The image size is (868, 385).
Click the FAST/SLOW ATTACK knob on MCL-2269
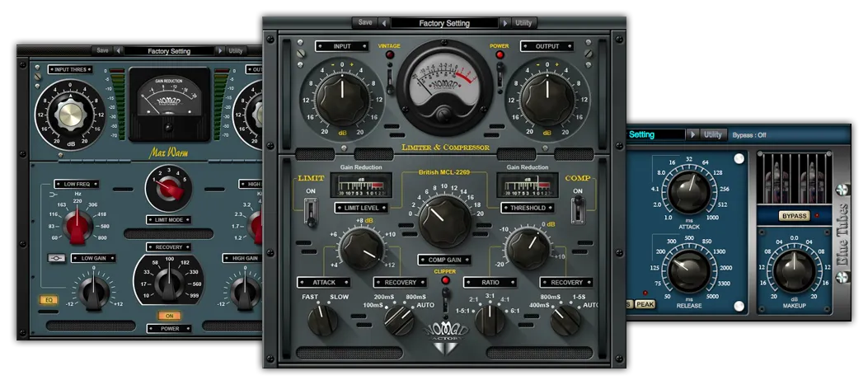tap(323, 320)
